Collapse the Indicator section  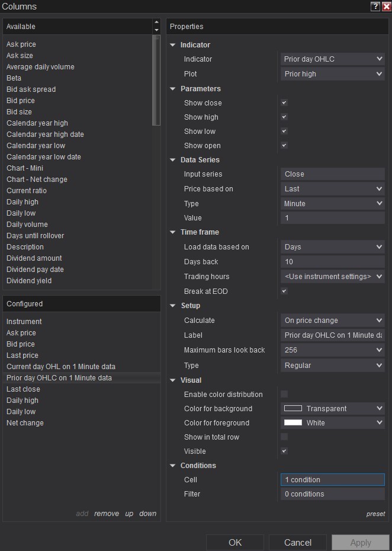pyautogui.click(x=173, y=45)
